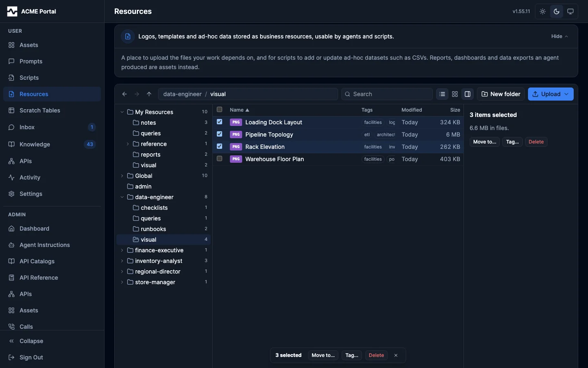Click the ACME Portal logo icon
The height and width of the screenshot is (368, 588).
click(12, 11)
